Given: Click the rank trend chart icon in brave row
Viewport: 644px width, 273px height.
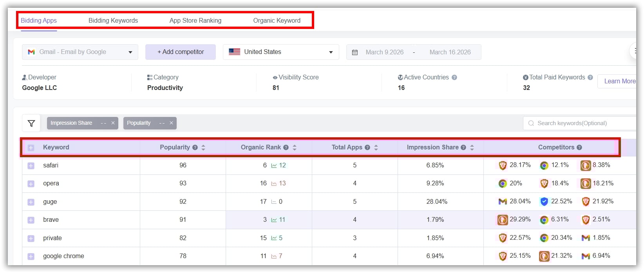Looking at the screenshot, I should click(274, 220).
